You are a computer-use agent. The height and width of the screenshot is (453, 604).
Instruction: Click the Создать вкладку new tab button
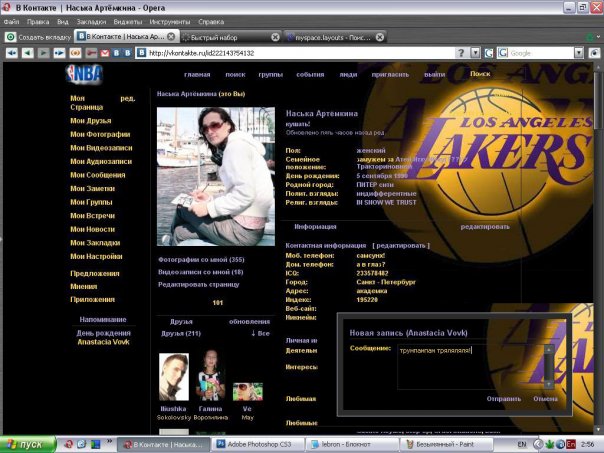(39, 37)
